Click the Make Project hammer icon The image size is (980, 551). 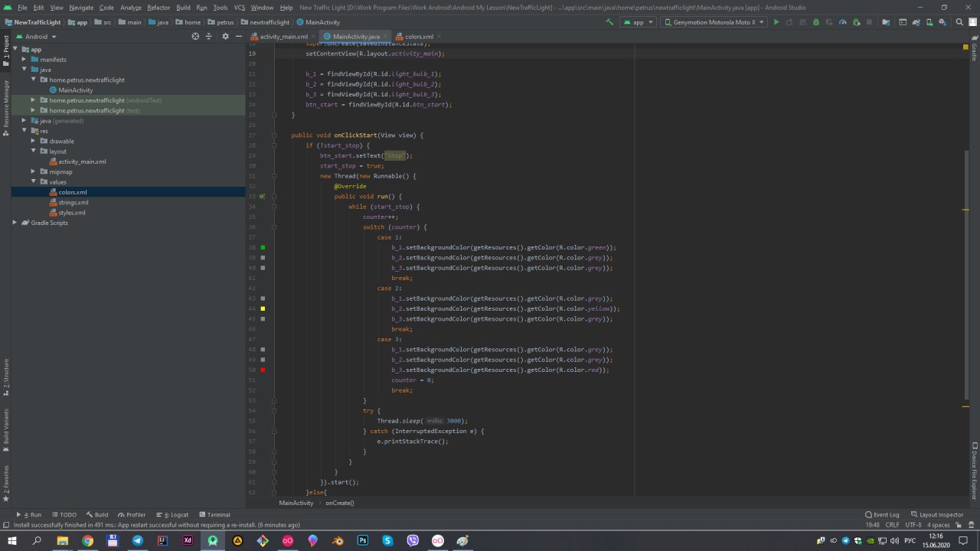[609, 22]
